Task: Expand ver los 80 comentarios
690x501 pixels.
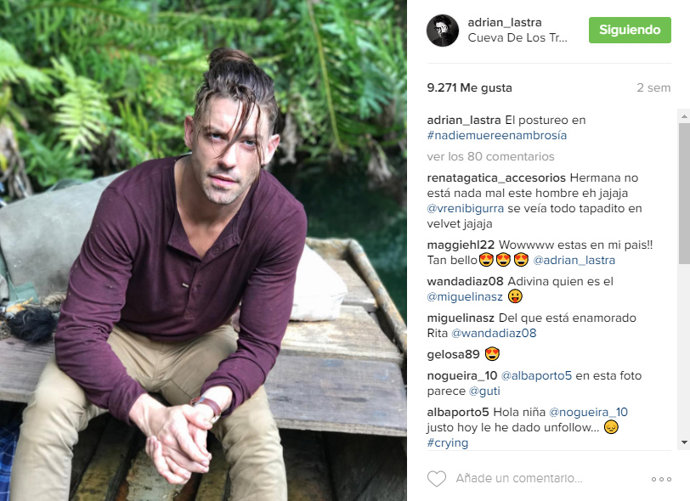Action: coord(490,157)
